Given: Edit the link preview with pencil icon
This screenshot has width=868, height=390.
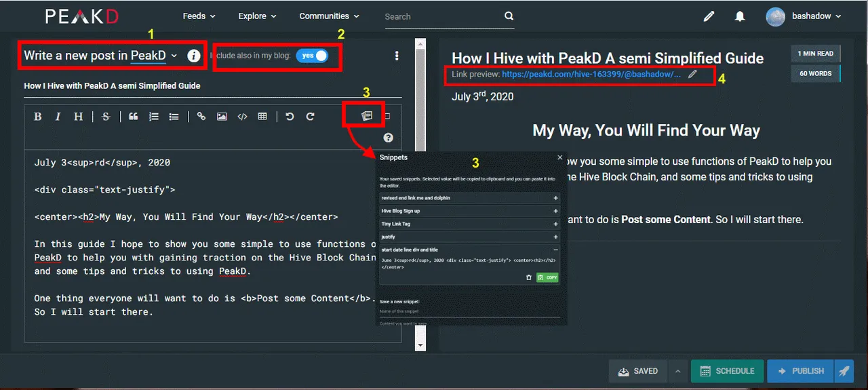Looking at the screenshot, I should [692, 75].
